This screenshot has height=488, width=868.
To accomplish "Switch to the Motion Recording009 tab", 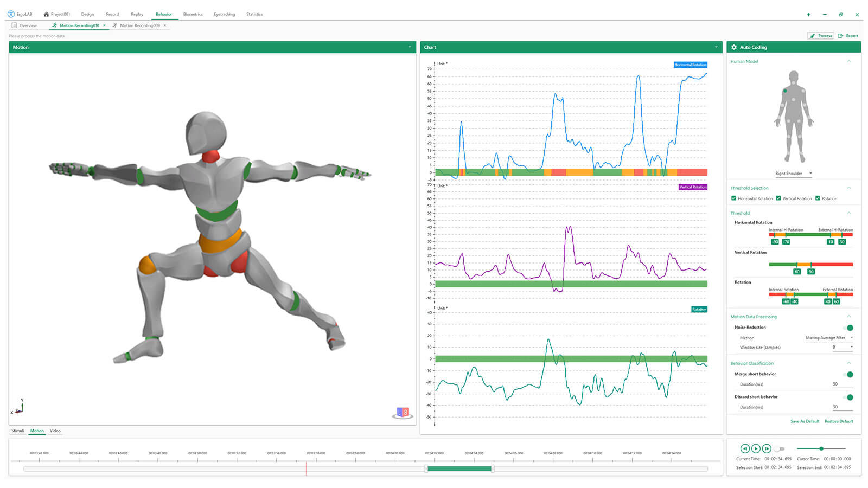I will (140, 25).
